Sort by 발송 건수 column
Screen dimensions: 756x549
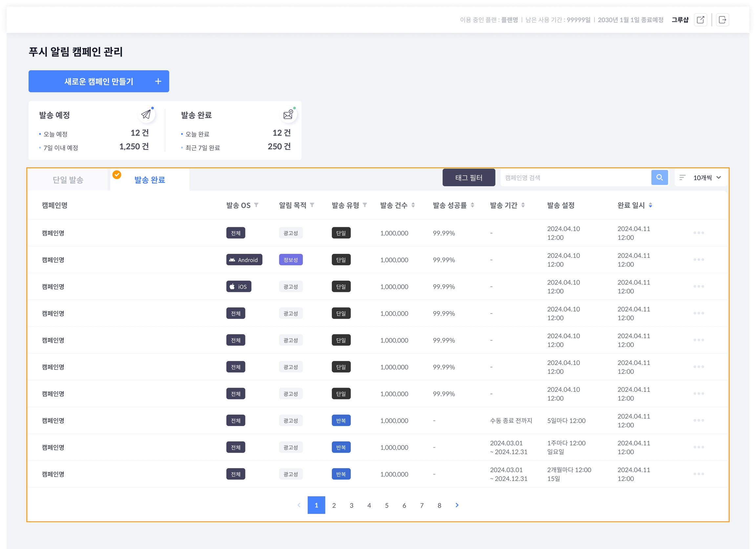[413, 205]
